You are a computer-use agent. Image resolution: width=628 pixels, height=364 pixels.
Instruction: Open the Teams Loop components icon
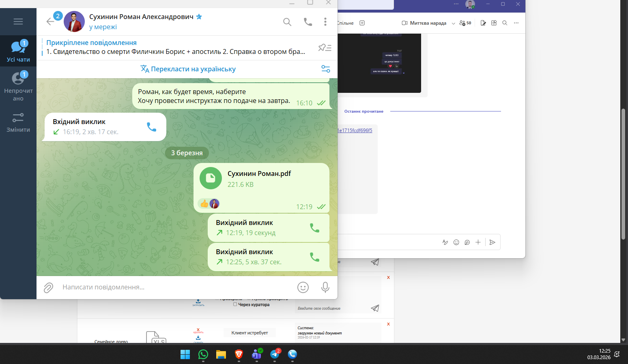click(x=467, y=242)
